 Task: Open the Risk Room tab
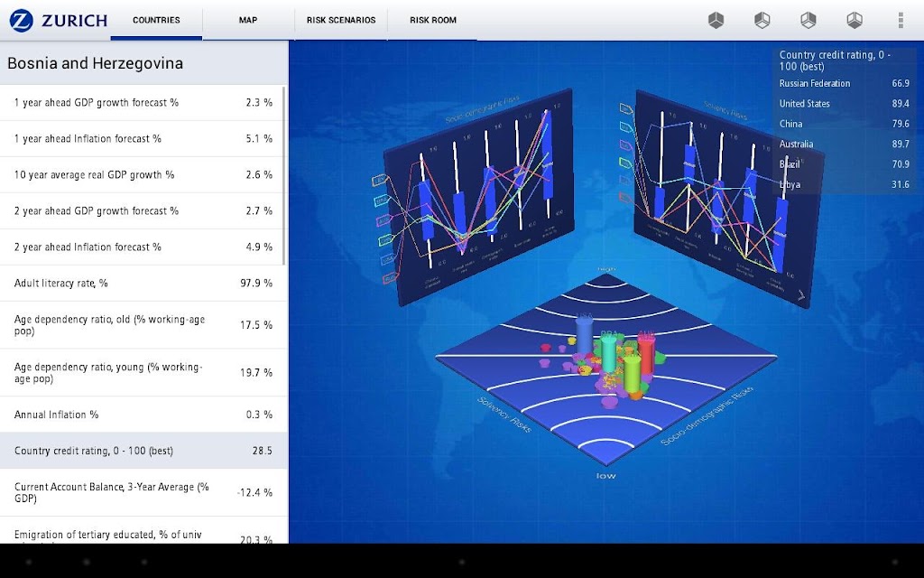click(433, 20)
